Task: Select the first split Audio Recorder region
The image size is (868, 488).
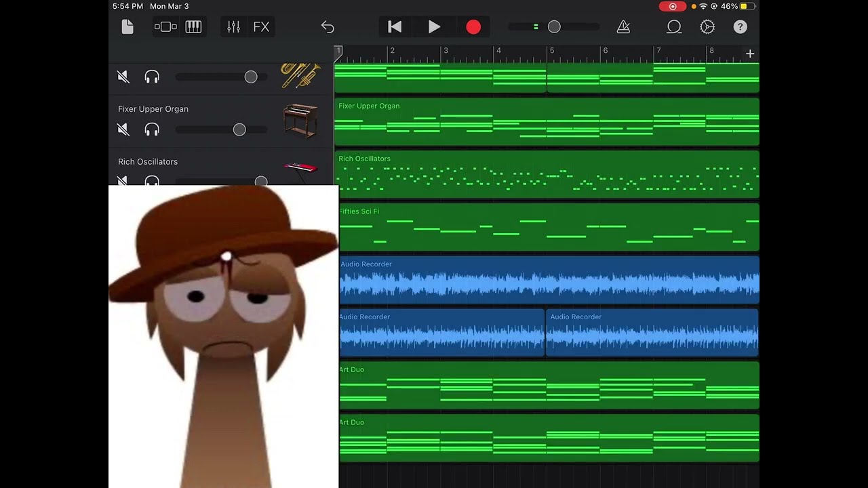Action: click(441, 333)
